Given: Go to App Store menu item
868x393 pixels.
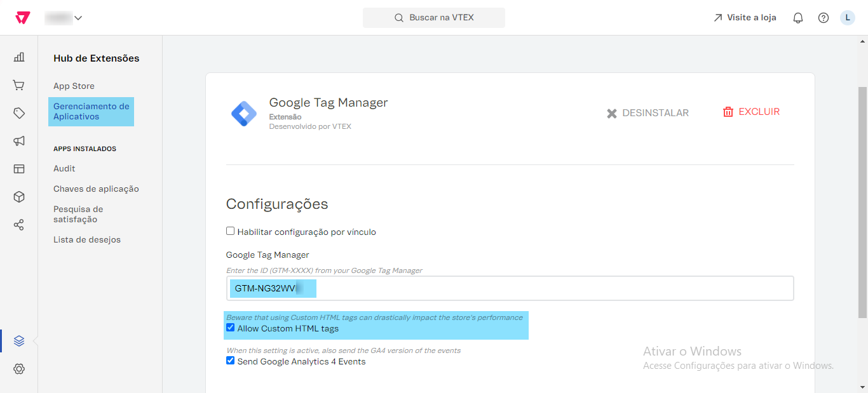Looking at the screenshot, I should tap(74, 86).
